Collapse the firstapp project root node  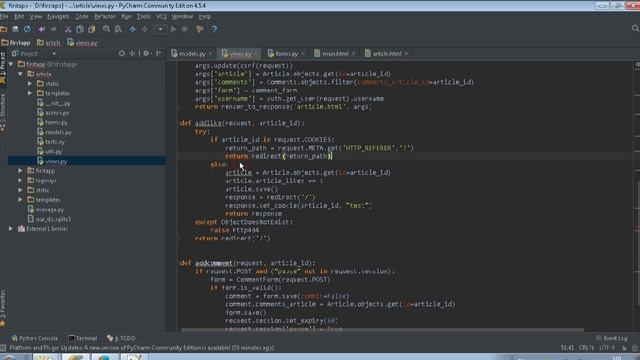click(x=11, y=64)
